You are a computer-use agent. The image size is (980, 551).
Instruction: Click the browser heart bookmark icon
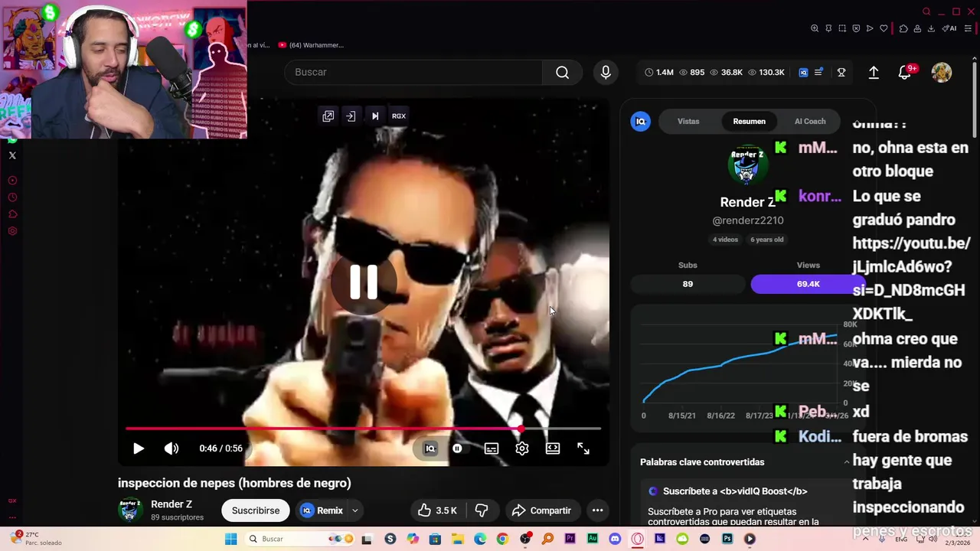pos(884,29)
